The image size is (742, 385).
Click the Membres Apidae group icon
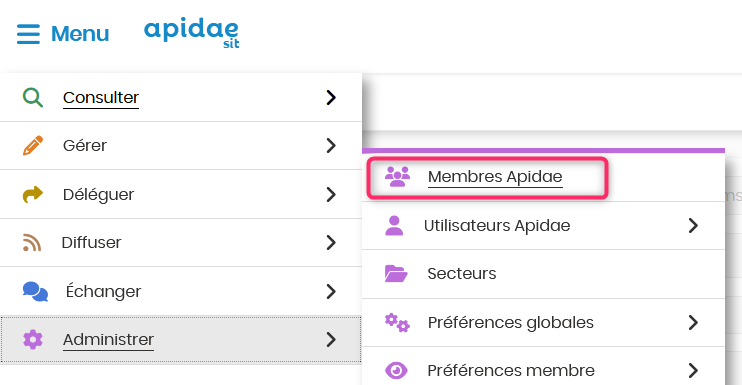(x=397, y=177)
